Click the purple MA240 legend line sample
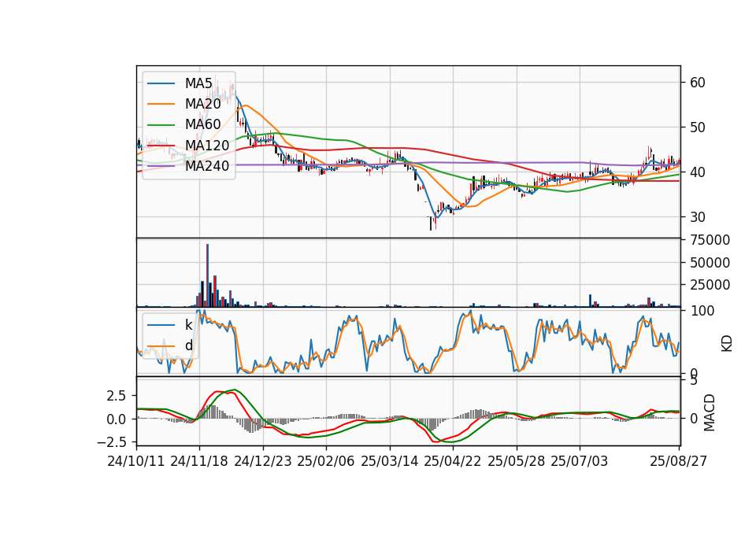The height and width of the screenshot is (543, 756). tap(161, 166)
